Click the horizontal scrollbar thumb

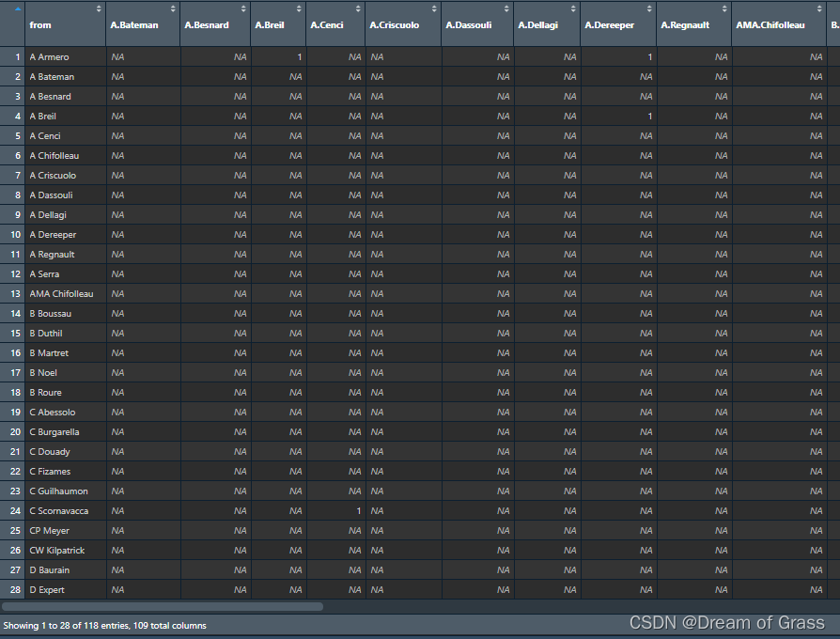click(x=163, y=606)
